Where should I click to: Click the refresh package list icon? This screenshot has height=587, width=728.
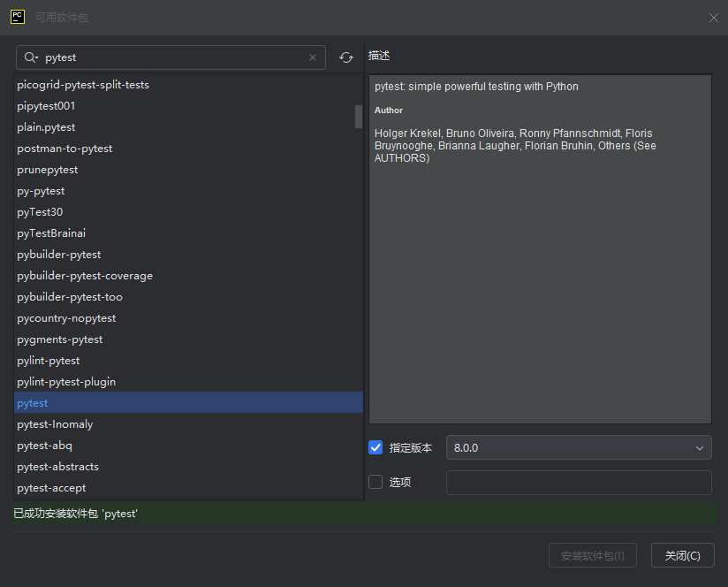pos(346,57)
